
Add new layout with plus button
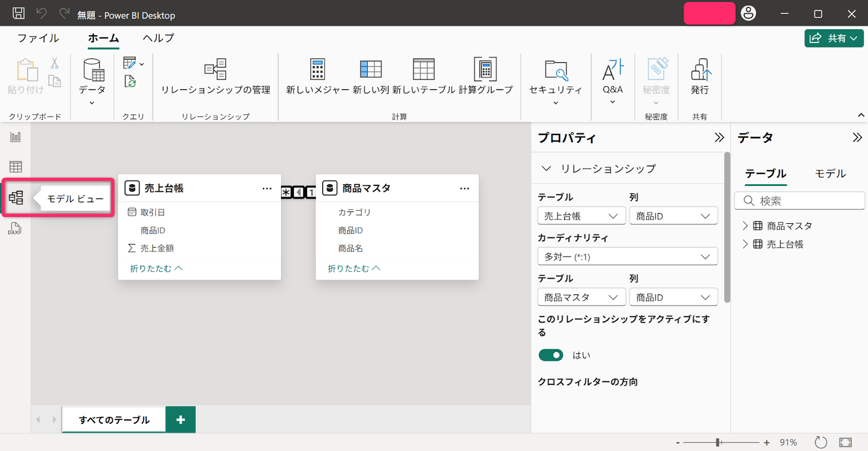181,420
